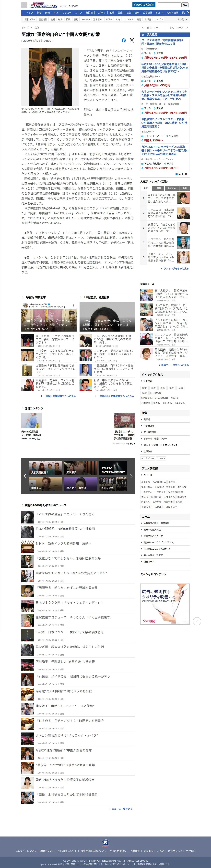211x868 pixels.
Task: Expand マンガ道場 in 特集 list
Action: [165, 426]
